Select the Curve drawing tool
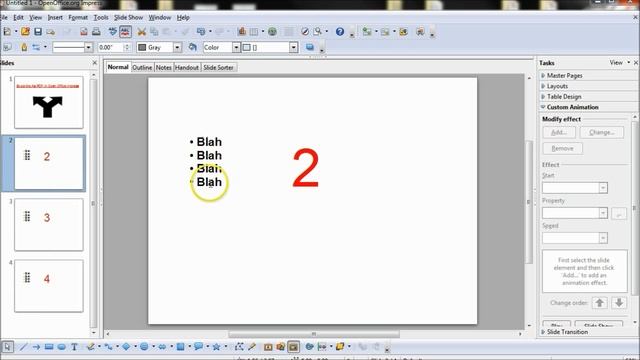640x360 pixels. pos(91,347)
